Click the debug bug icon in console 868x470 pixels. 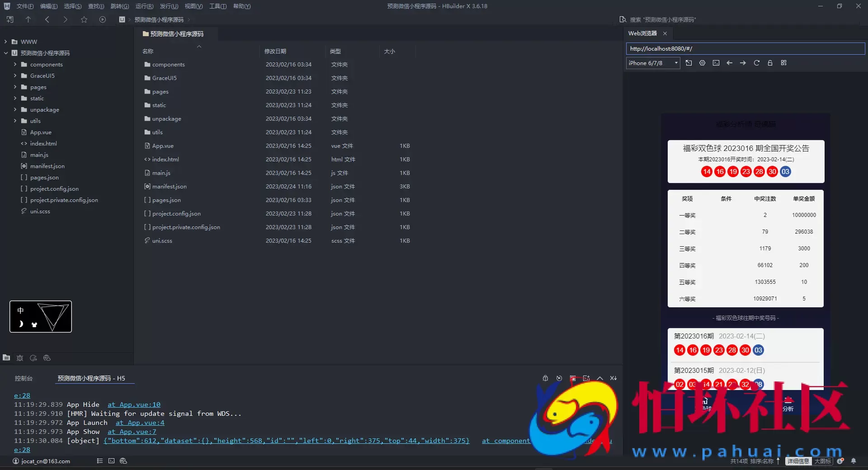pyautogui.click(x=545, y=378)
